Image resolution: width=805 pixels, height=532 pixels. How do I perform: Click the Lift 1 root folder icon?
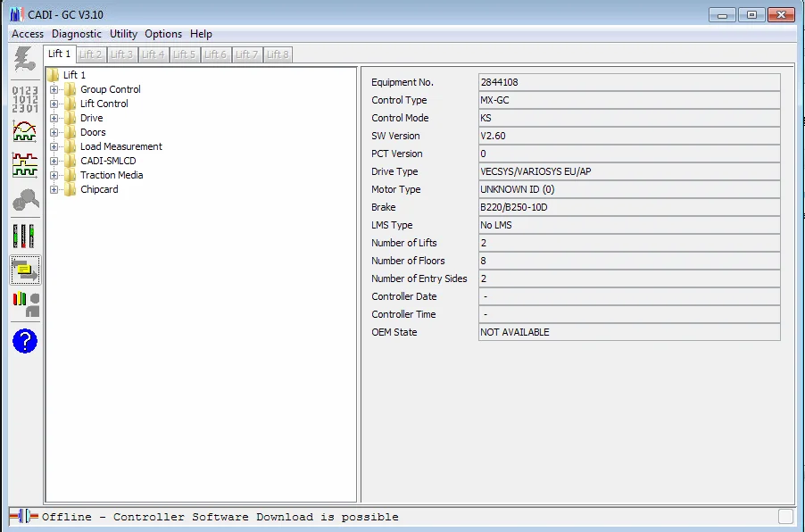pos(53,76)
